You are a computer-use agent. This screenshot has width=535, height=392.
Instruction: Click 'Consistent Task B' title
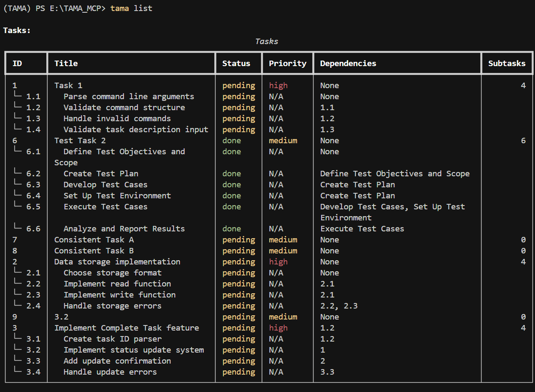click(x=94, y=250)
